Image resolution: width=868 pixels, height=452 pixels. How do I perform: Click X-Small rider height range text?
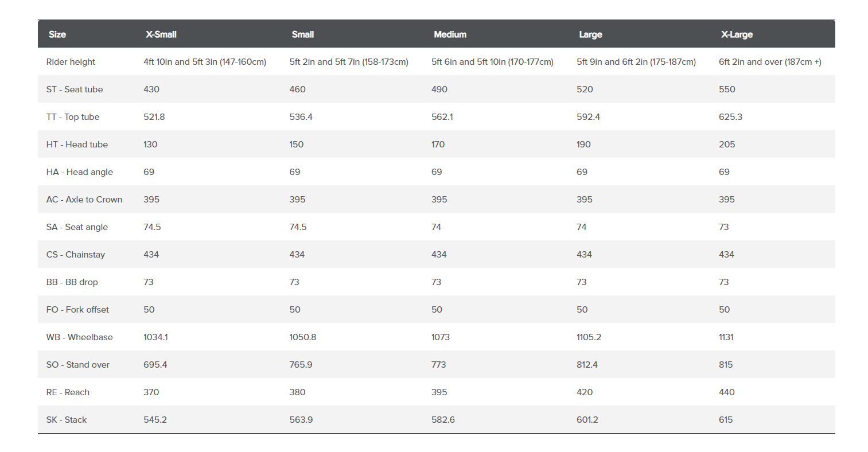click(205, 62)
